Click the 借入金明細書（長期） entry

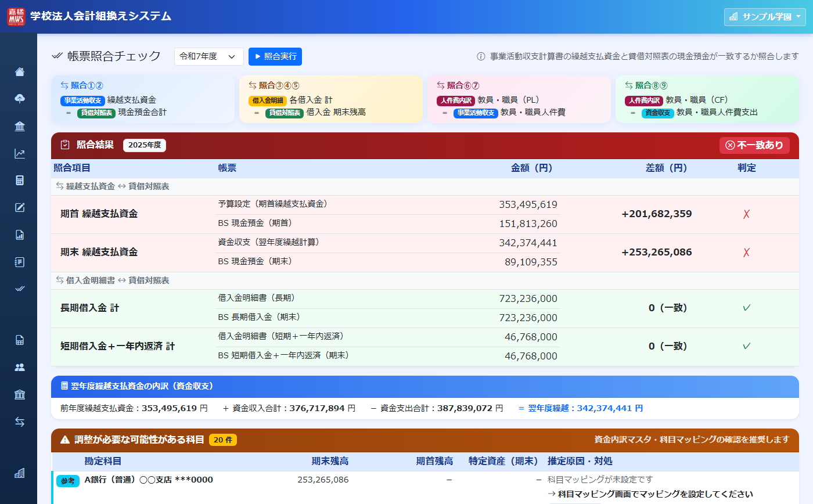[257, 298]
